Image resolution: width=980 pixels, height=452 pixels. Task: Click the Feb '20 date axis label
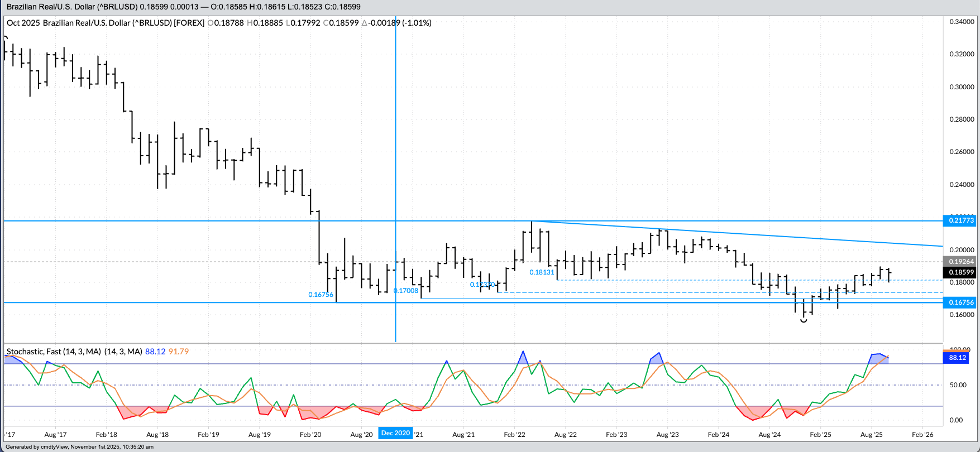pos(310,435)
